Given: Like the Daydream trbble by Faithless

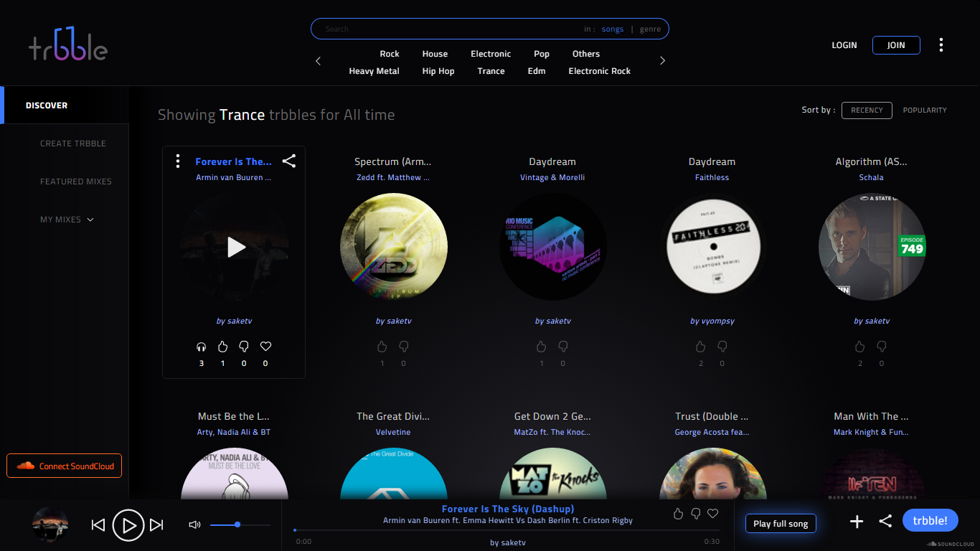Looking at the screenshot, I should pos(700,347).
